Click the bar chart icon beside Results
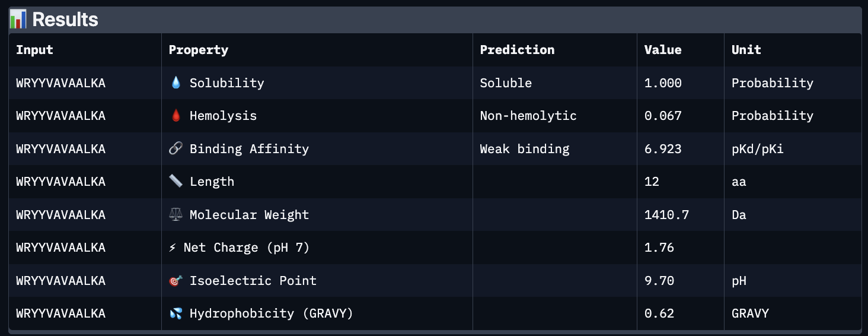 click(18, 19)
